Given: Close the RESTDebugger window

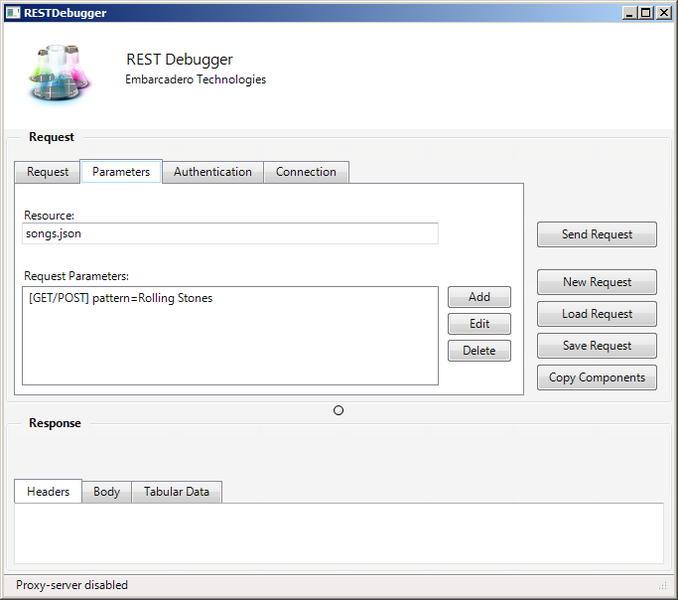Looking at the screenshot, I should (x=664, y=13).
